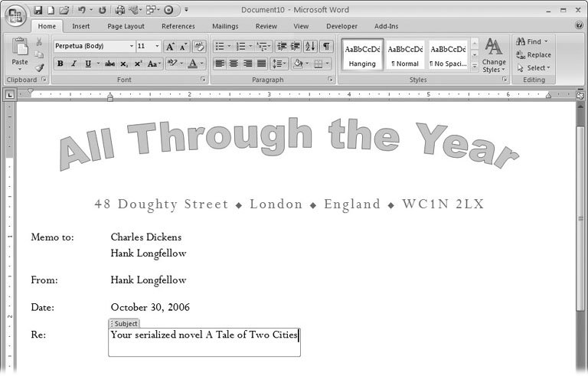588x376 pixels.
Task: Toggle Subscript formatting
Action: coord(124,64)
